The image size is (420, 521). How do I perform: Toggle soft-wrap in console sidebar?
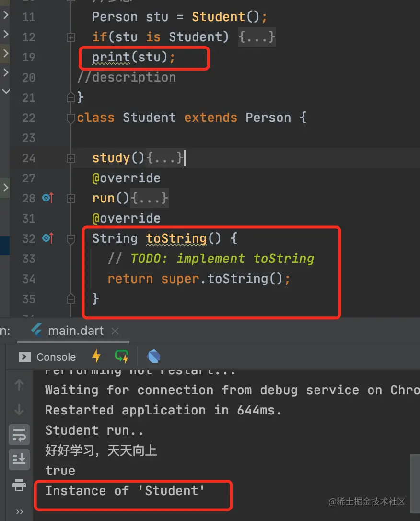[19, 435]
